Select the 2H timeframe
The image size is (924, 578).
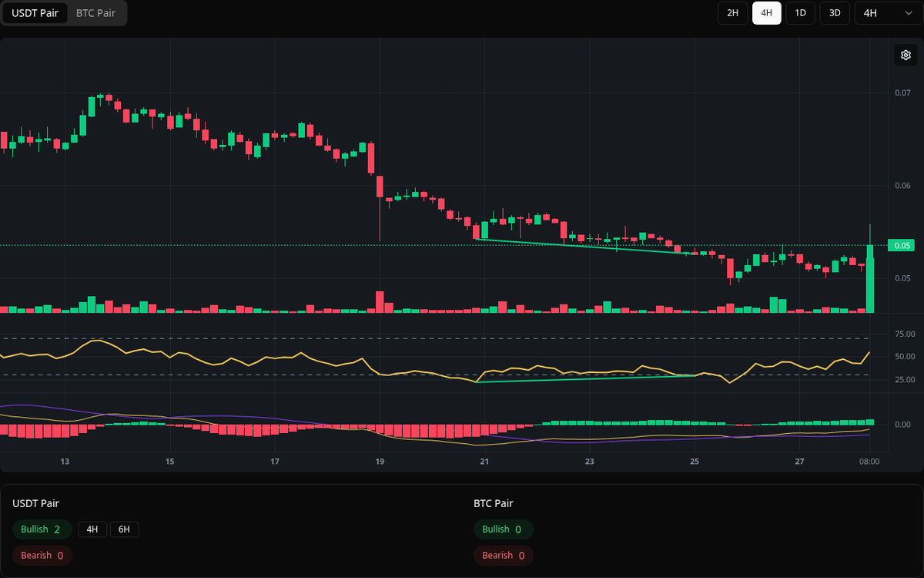(731, 13)
